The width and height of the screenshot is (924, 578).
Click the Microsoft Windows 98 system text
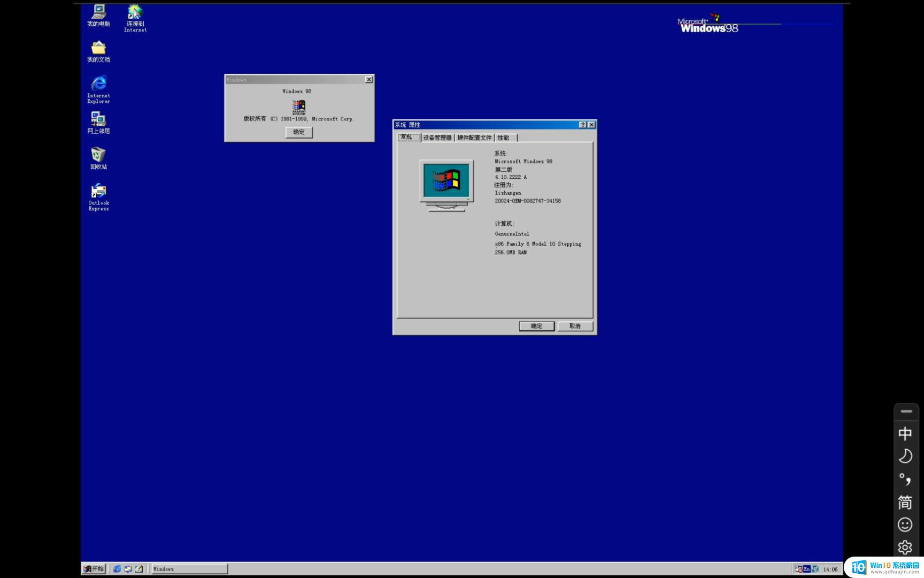pyautogui.click(x=523, y=161)
